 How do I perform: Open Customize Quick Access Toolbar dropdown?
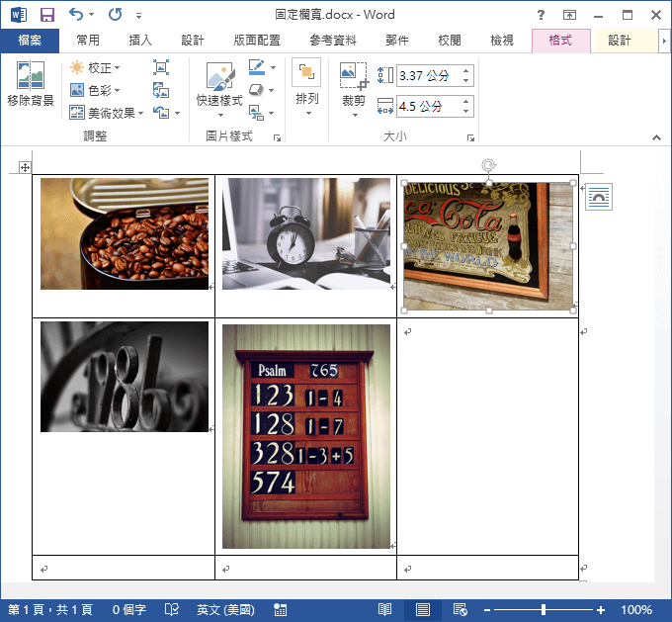[138, 16]
